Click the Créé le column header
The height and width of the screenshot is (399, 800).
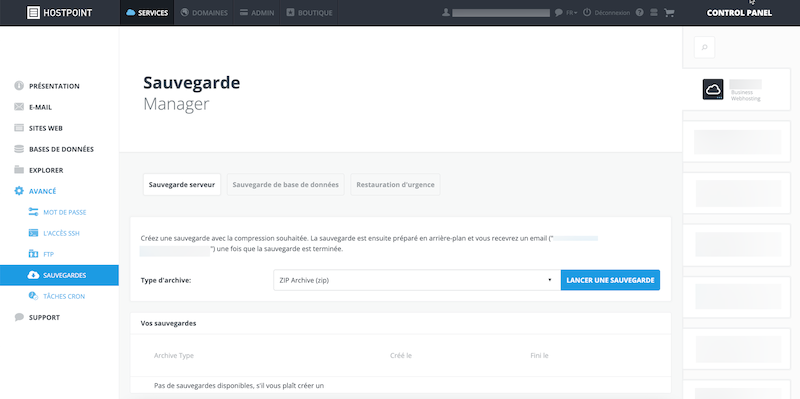[x=401, y=356]
